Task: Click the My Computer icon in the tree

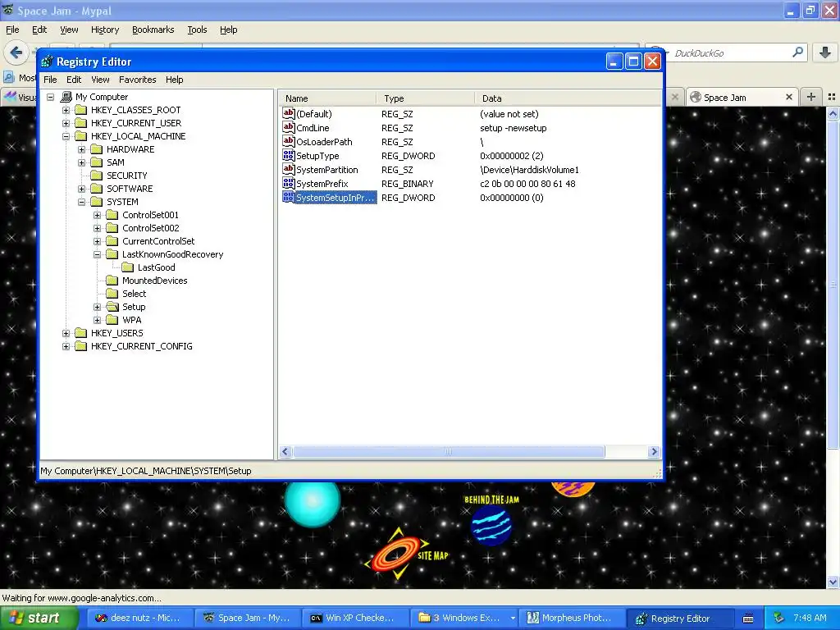Action: pyautogui.click(x=66, y=97)
